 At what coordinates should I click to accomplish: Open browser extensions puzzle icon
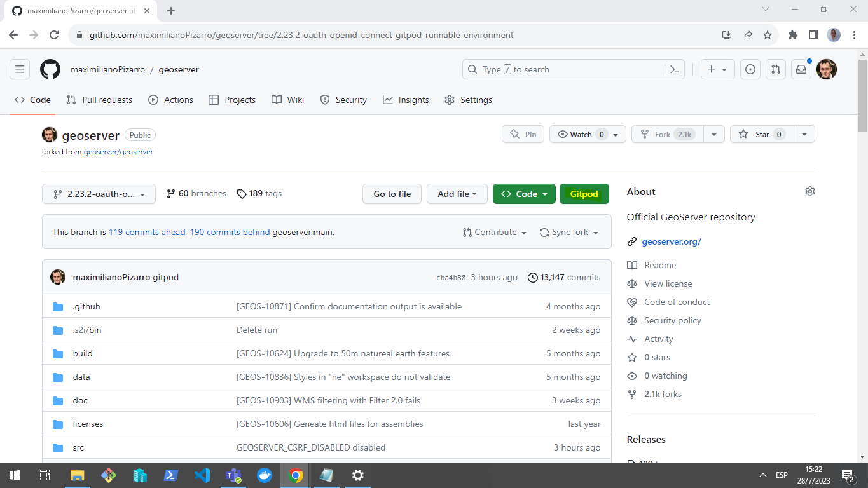792,35
